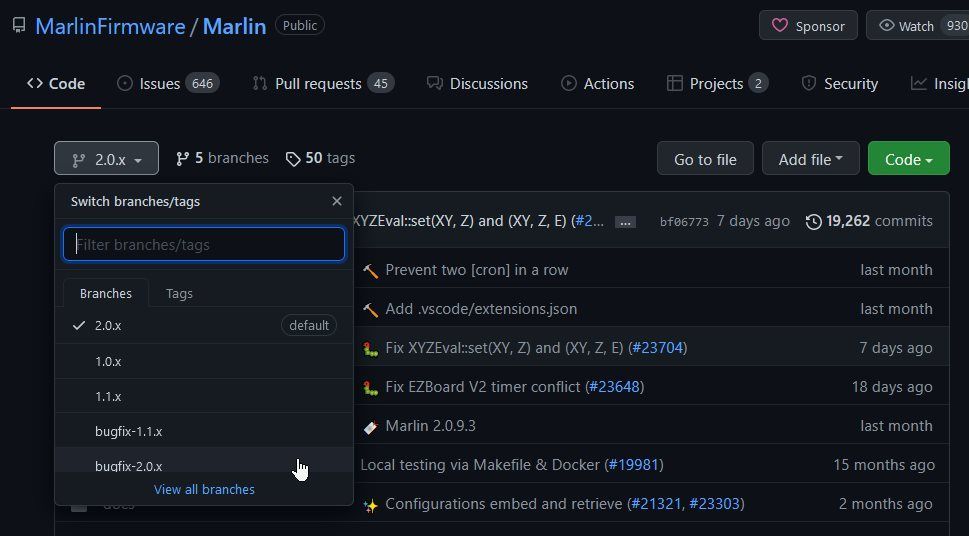Screen dimensions: 969x536
Task: Click the Sponsor button with heart
Action: click(808, 25)
